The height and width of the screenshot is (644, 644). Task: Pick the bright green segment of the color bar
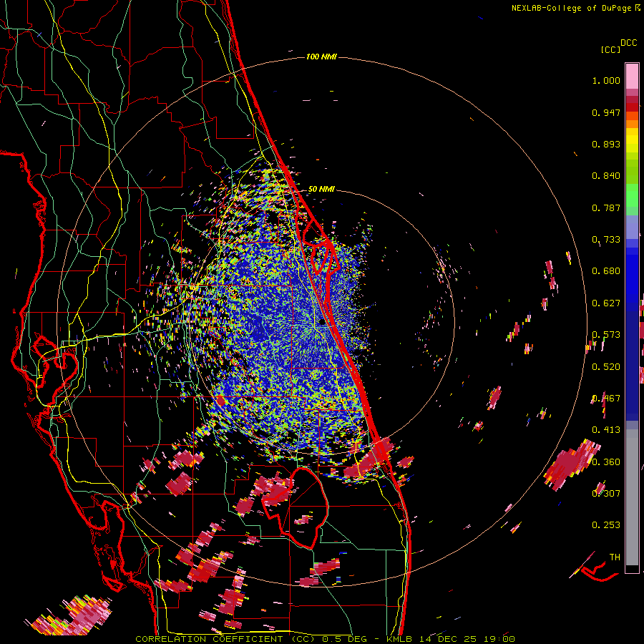[632, 195]
